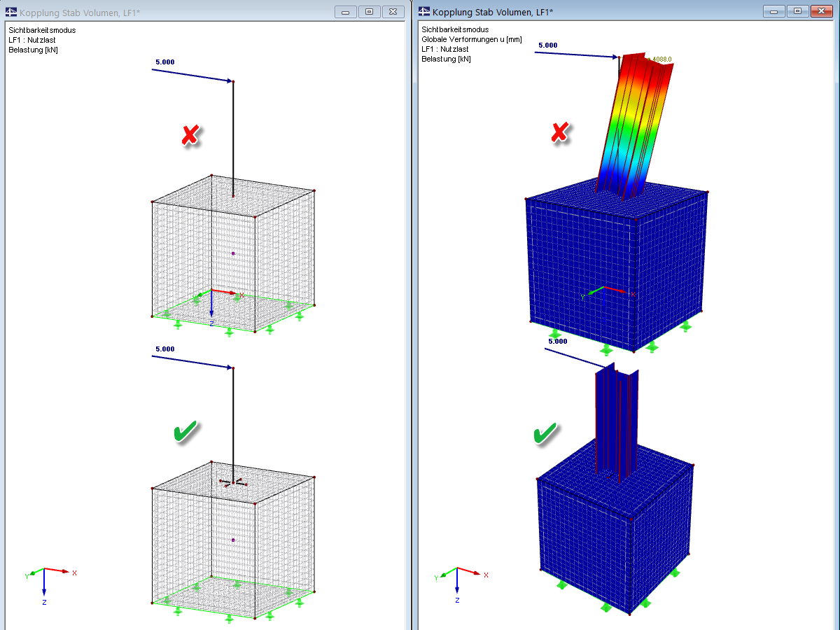Select the top node of the upper left model's member
The width and height of the screenshot is (840, 630).
point(233,82)
